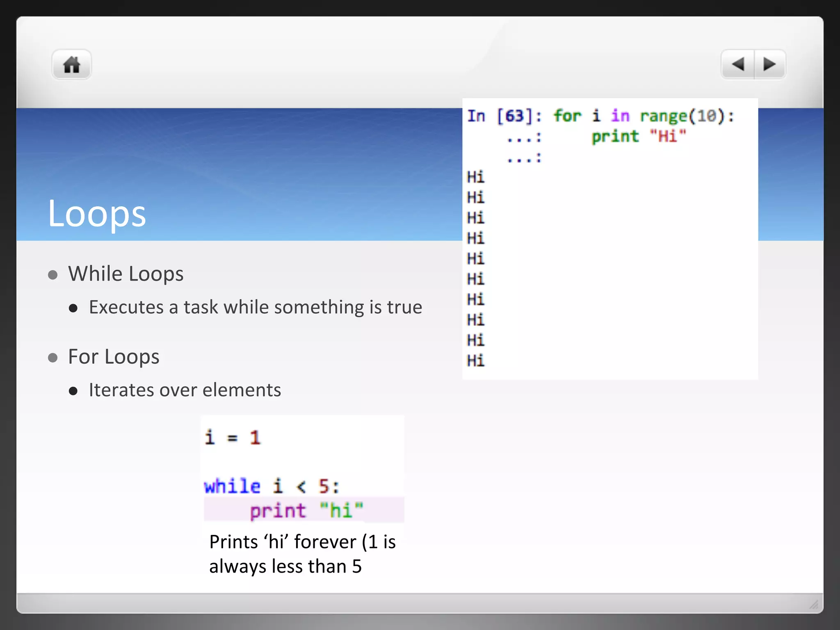Viewport: 840px width, 630px height.
Task: Click the 'i = 1' code line
Action: [233, 437]
